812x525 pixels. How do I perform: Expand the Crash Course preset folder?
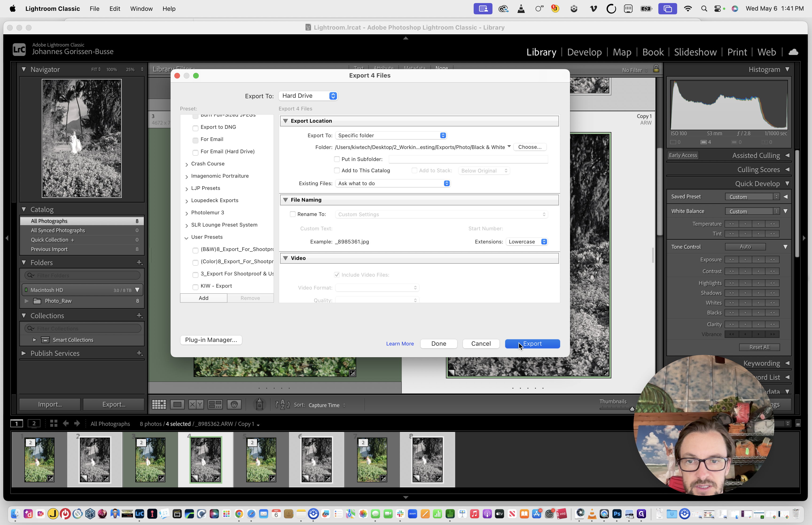click(187, 164)
